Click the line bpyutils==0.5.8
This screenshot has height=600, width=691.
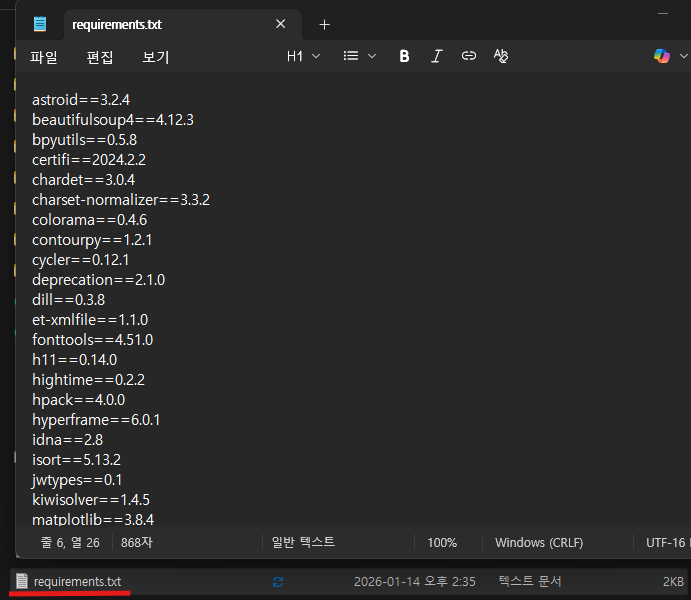[85, 140]
